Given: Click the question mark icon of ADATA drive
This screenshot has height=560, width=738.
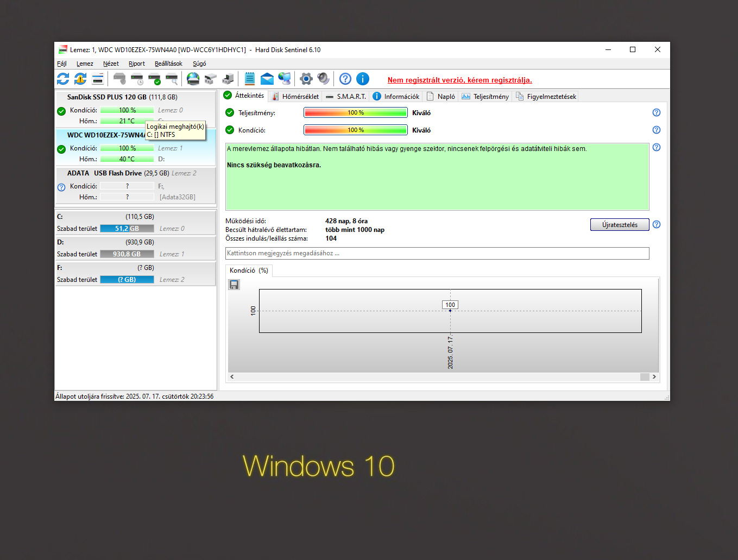Looking at the screenshot, I should 61,187.
